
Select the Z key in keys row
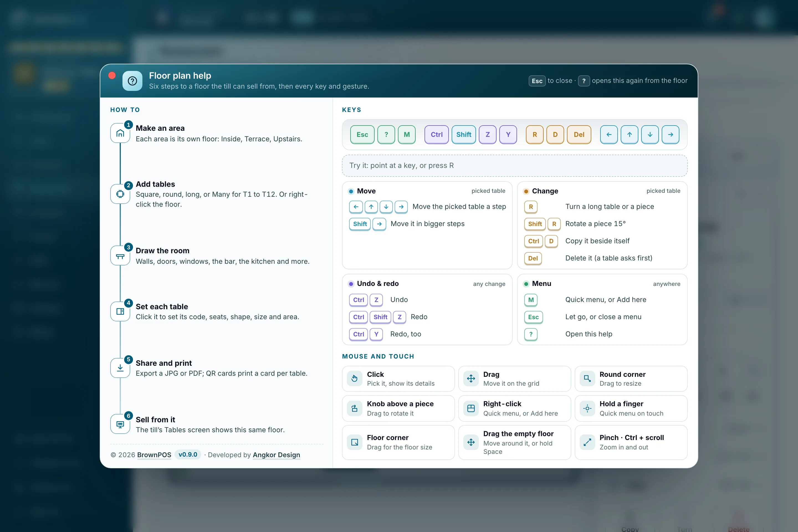[x=488, y=135]
